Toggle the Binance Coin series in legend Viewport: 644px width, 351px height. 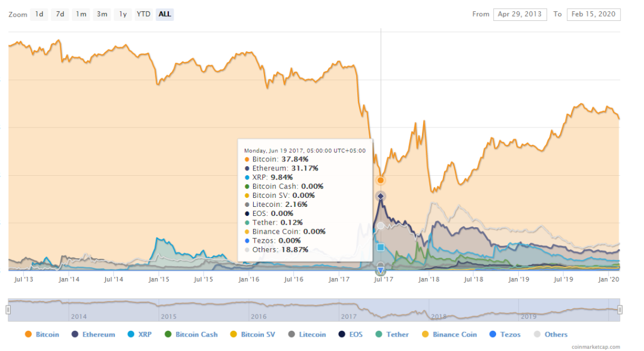coord(449,334)
